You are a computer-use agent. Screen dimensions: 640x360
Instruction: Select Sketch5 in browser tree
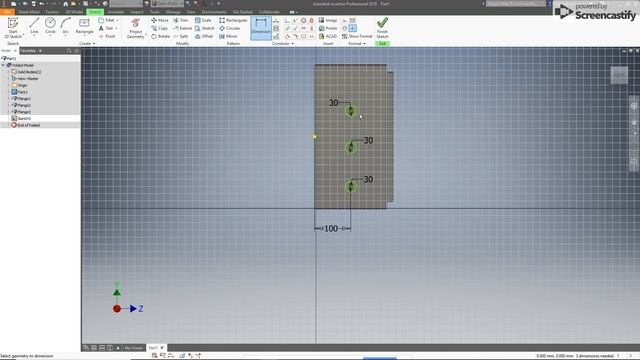21,118
